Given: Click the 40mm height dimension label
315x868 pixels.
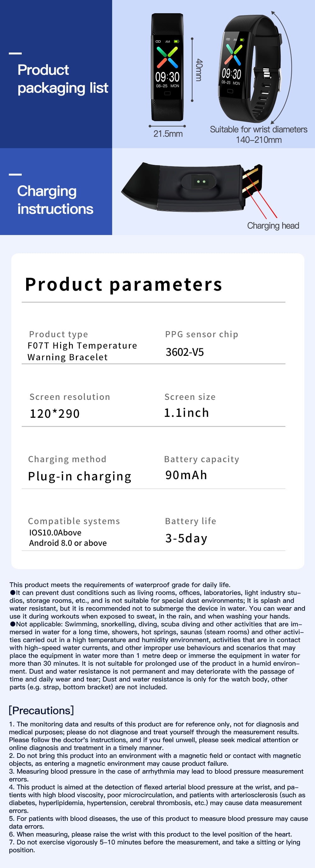Looking at the screenshot, I should (199, 70).
